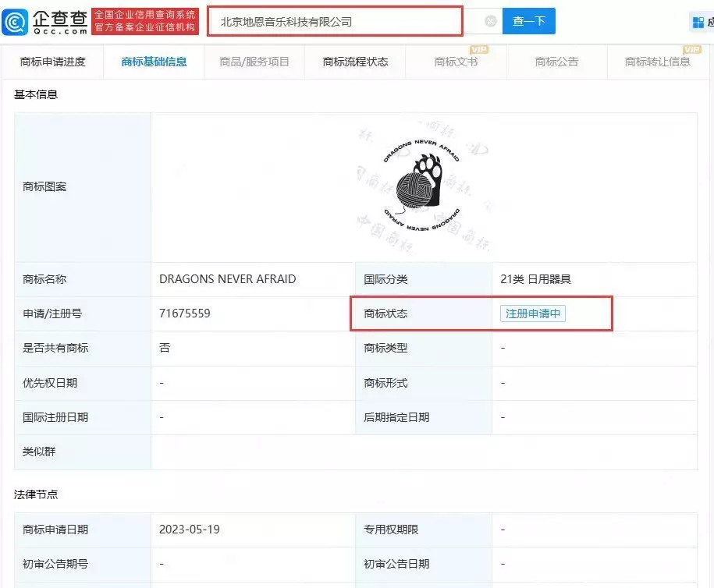Clear the search box with the X icon

[490, 21]
